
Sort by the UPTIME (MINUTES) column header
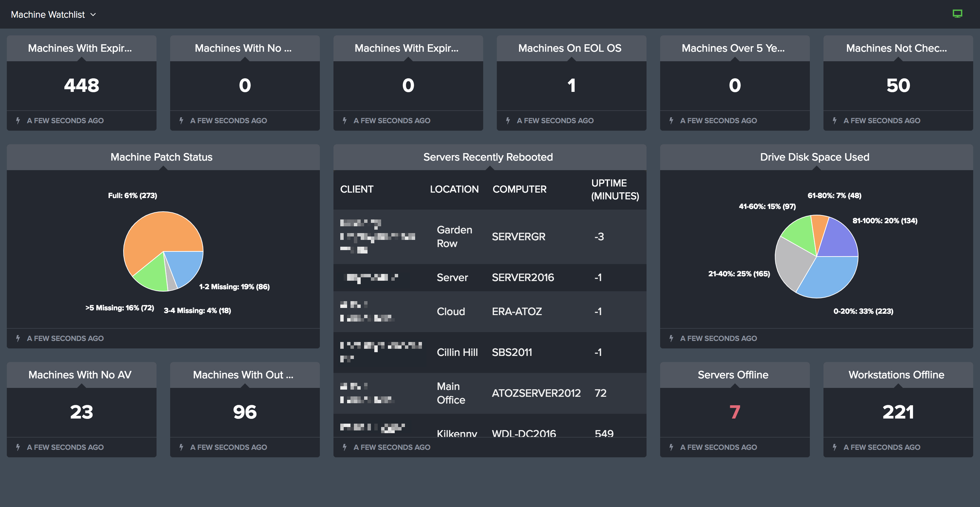click(x=615, y=190)
